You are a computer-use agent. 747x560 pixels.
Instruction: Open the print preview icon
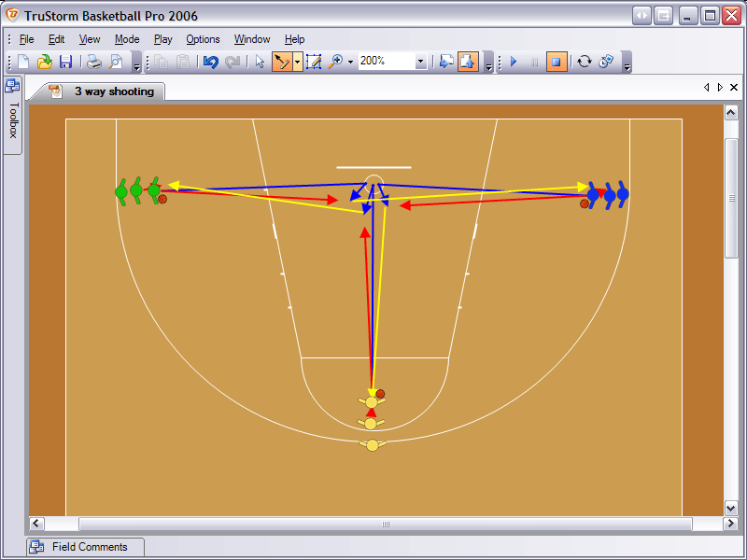tap(116, 62)
